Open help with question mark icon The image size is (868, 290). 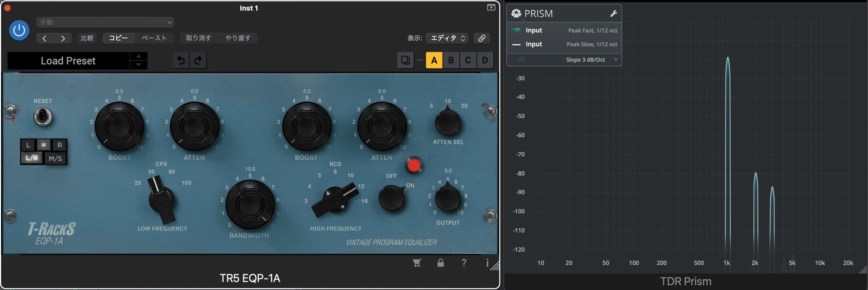(x=464, y=263)
